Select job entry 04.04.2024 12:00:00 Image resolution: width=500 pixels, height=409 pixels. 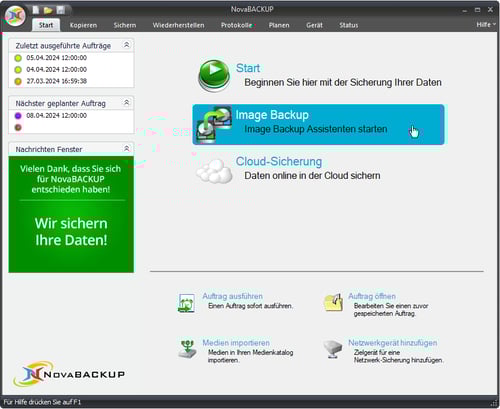(57, 69)
